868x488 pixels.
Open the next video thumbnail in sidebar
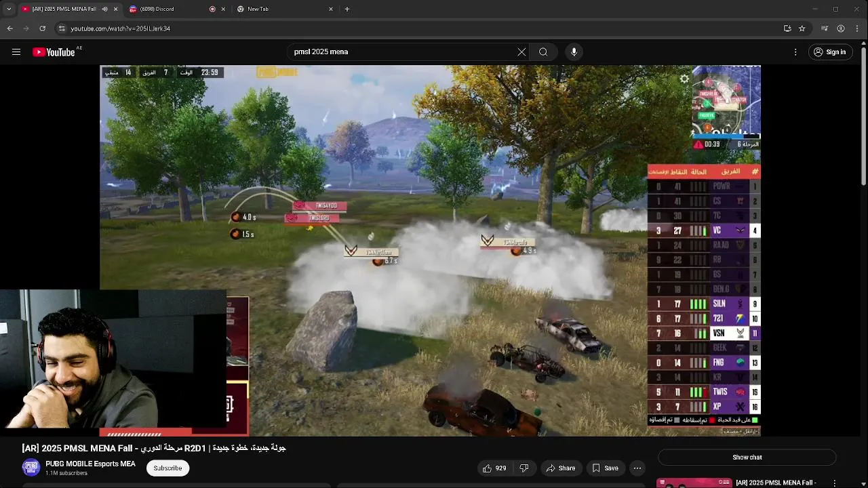click(x=694, y=483)
